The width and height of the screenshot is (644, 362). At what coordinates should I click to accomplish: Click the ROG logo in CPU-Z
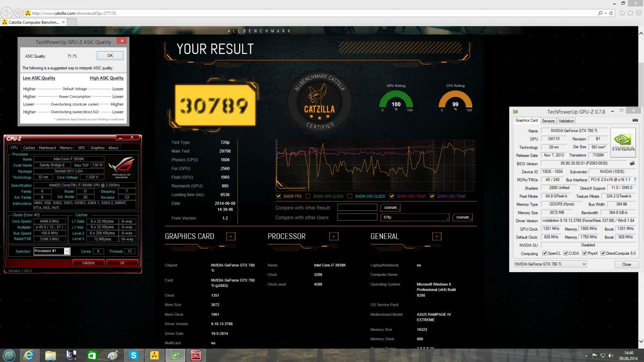click(x=121, y=168)
